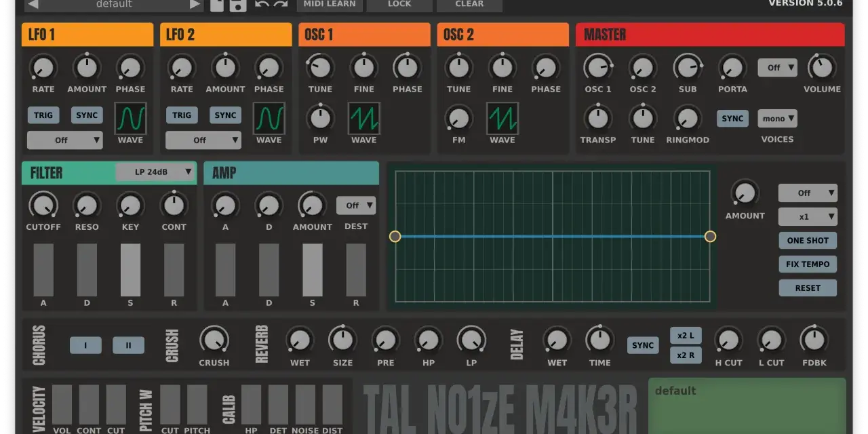Click the MASTER VOLUME knob
Image resolution: width=868 pixels, height=434 pixels.
(x=822, y=67)
